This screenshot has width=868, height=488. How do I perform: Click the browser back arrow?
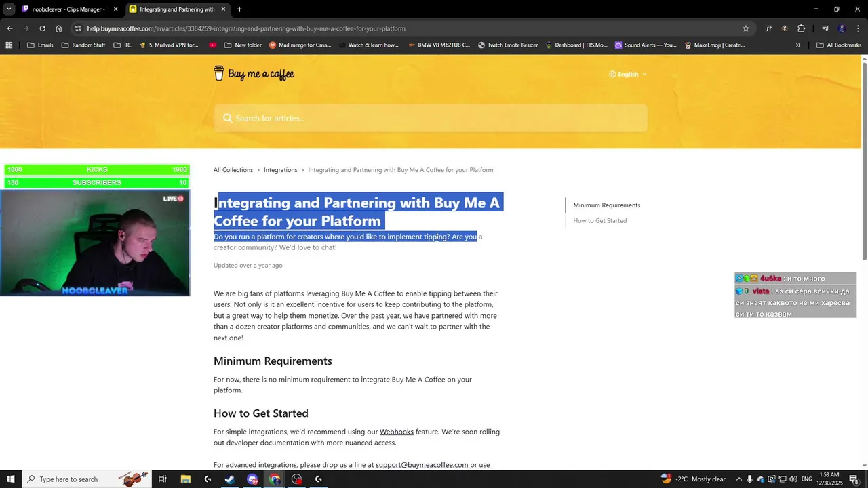9,28
